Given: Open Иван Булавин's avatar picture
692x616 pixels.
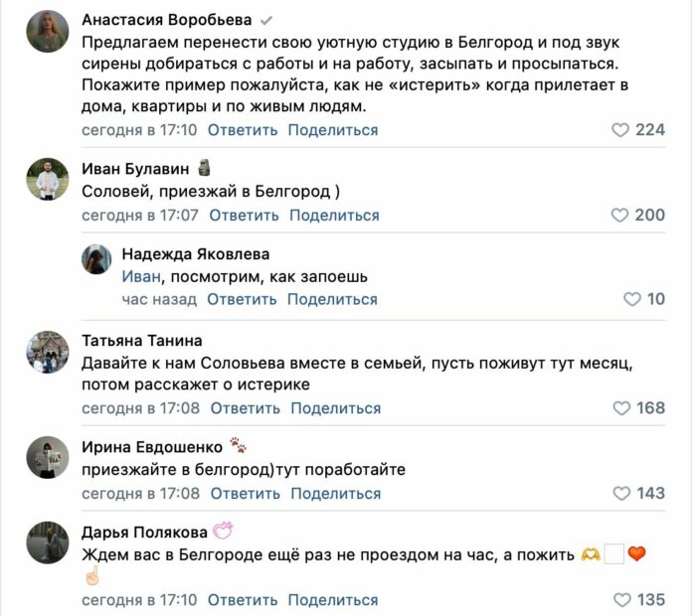Looking at the screenshot, I should (47, 180).
